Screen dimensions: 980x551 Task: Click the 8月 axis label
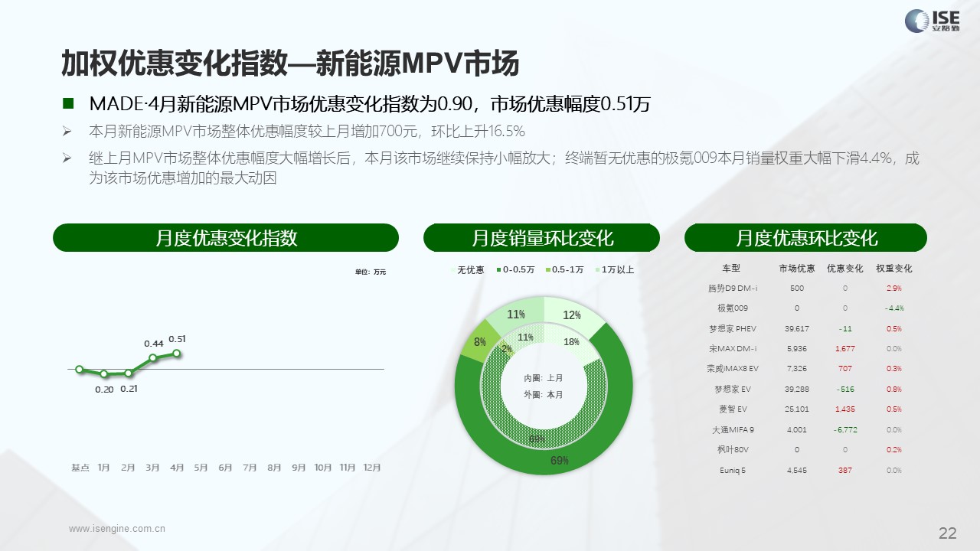coord(274,467)
